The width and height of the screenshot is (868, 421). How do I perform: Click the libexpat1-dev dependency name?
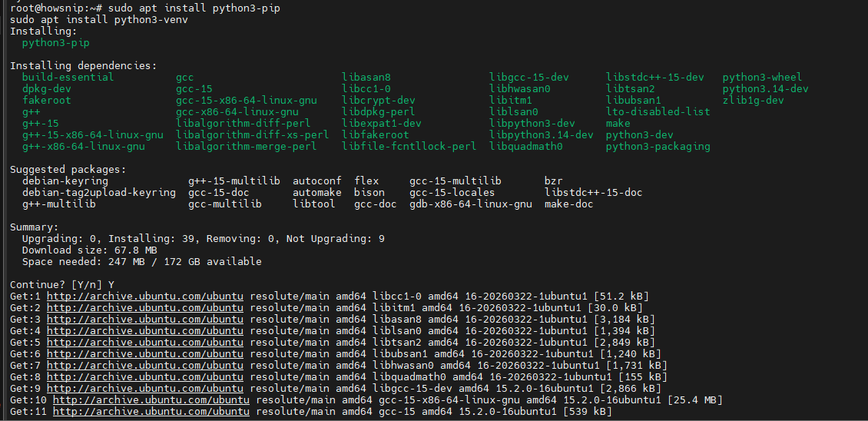click(382, 124)
